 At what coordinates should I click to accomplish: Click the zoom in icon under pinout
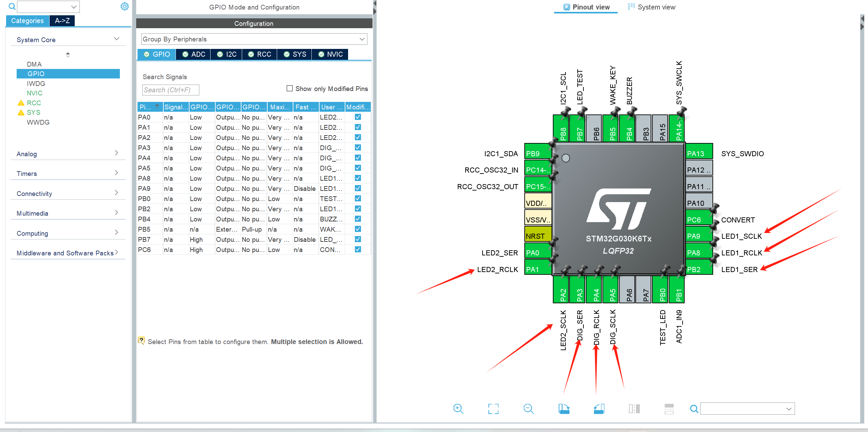coord(458,409)
